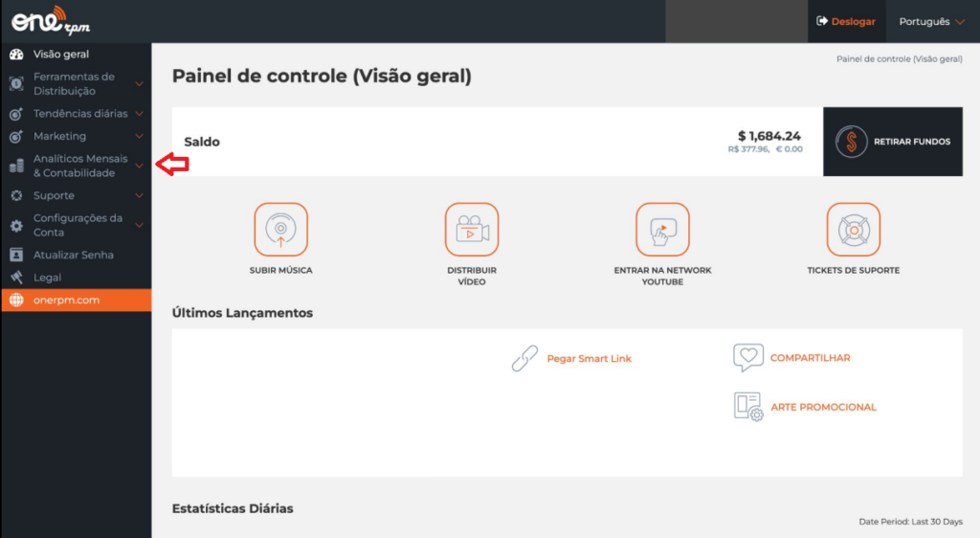Click the Pegar Smart Link link
Viewport: 980px width, 538px height.
[590, 359]
